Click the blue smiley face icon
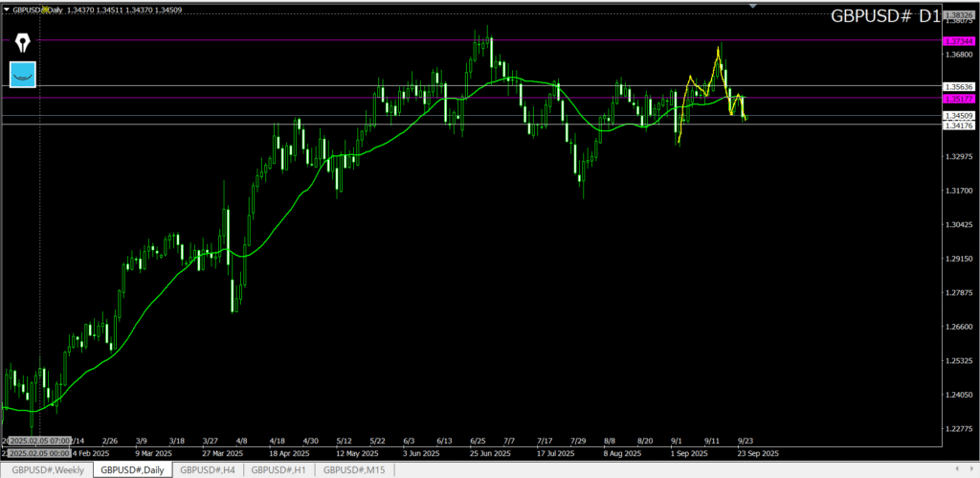This screenshot has width=980, height=478. pyautogui.click(x=23, y=74)
